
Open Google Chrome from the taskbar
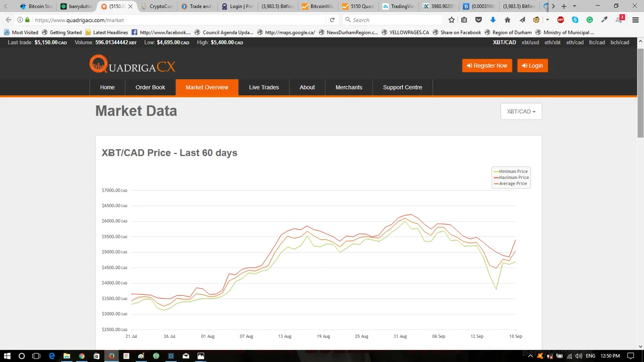[x=82, y=356]
